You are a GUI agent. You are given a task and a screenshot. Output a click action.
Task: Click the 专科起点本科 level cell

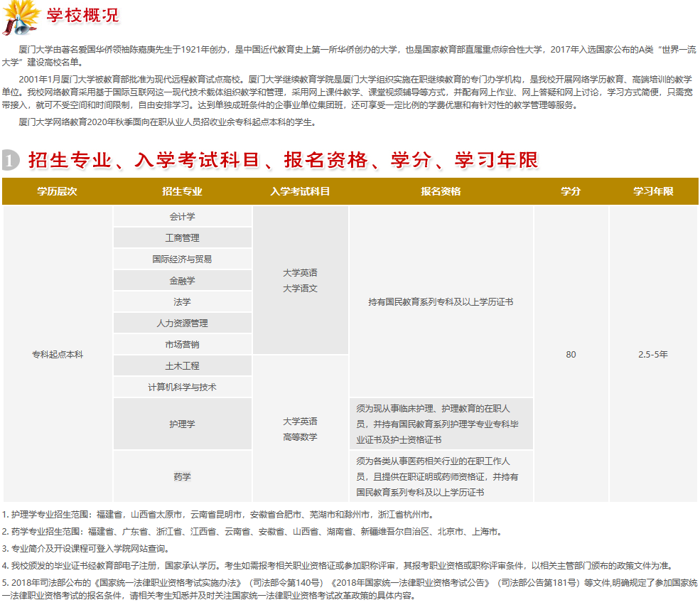coord(58,354)
